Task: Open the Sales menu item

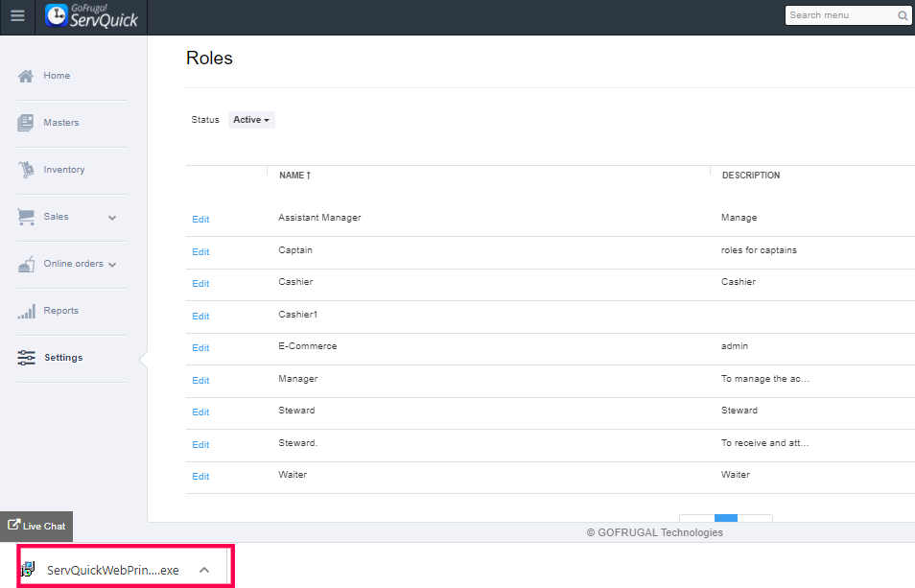Action: (56, 217)
